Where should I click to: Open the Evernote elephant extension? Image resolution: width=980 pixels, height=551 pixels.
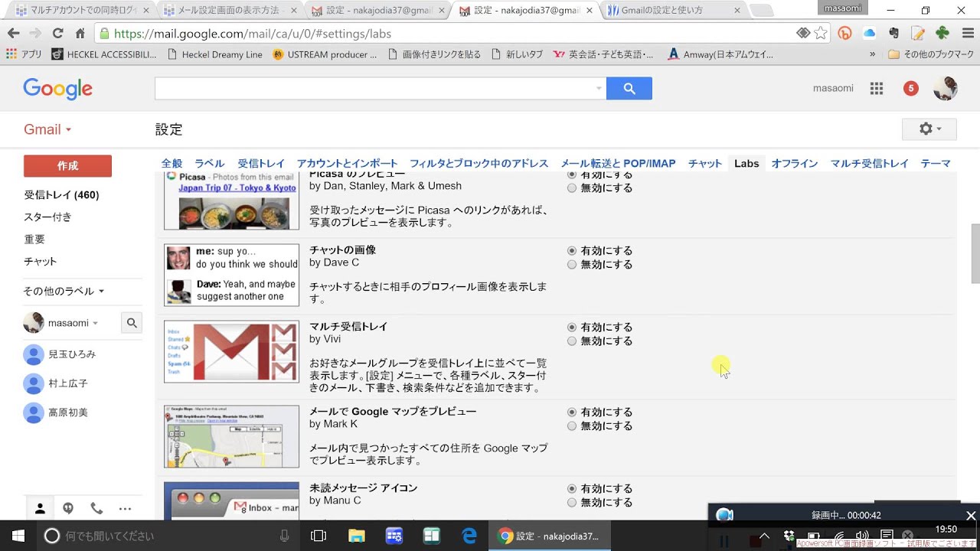(893, 34)
